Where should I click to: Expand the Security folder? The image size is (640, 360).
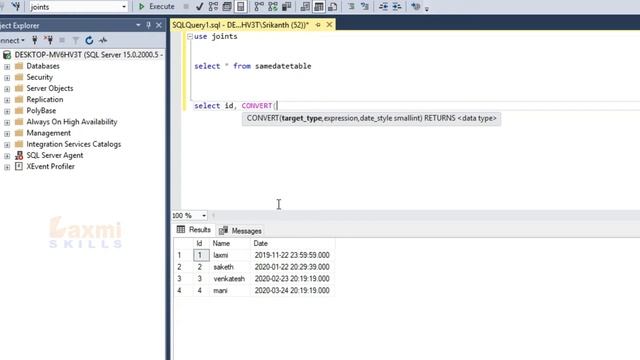[x=7, y=78]
